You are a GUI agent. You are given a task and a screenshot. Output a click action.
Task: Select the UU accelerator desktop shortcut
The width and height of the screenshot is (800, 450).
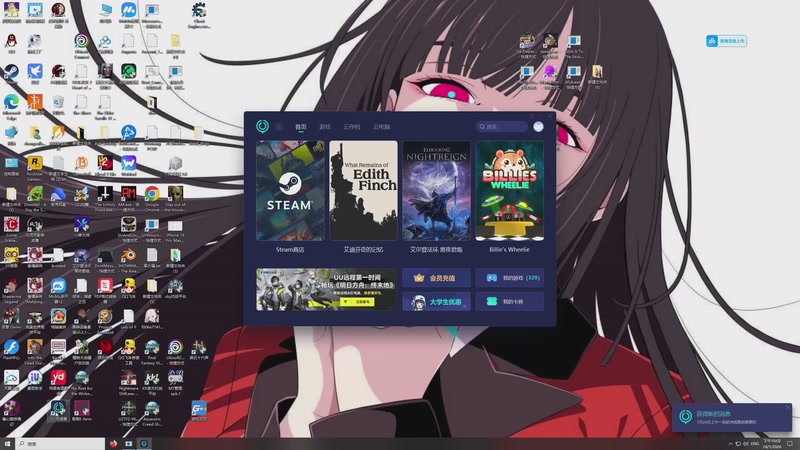click(x=58, y=411)
